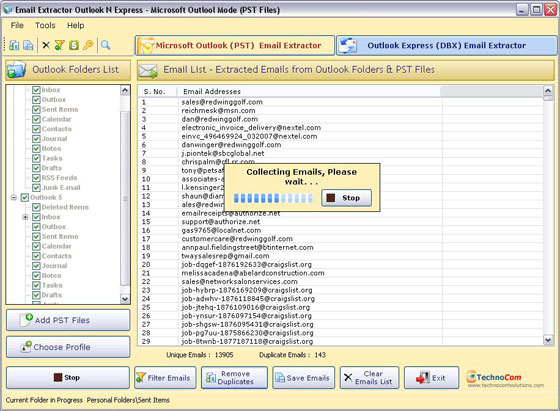Toggle the Deleted Items folder checkbox
Screen dimensions: 560x411
point(36,207)
